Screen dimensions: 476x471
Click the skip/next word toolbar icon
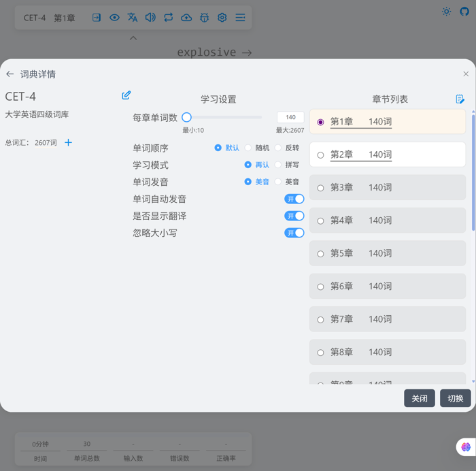[x=97, y=18]
